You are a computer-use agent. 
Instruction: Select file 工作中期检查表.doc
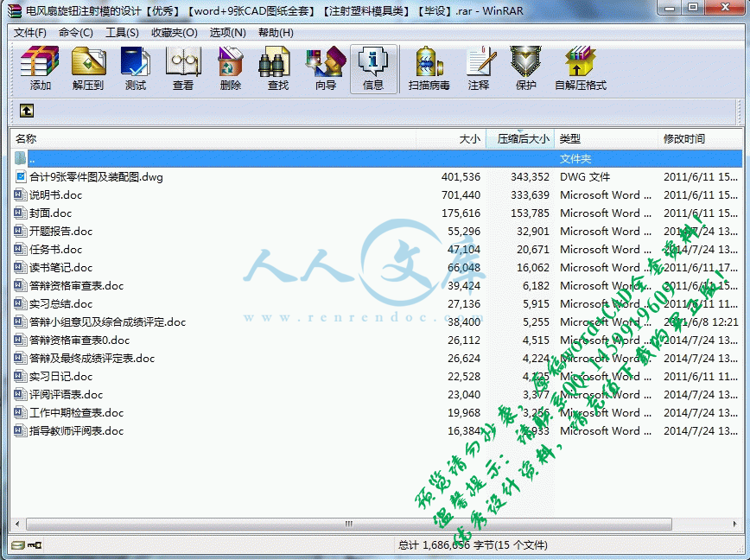(x=77, y=413)
